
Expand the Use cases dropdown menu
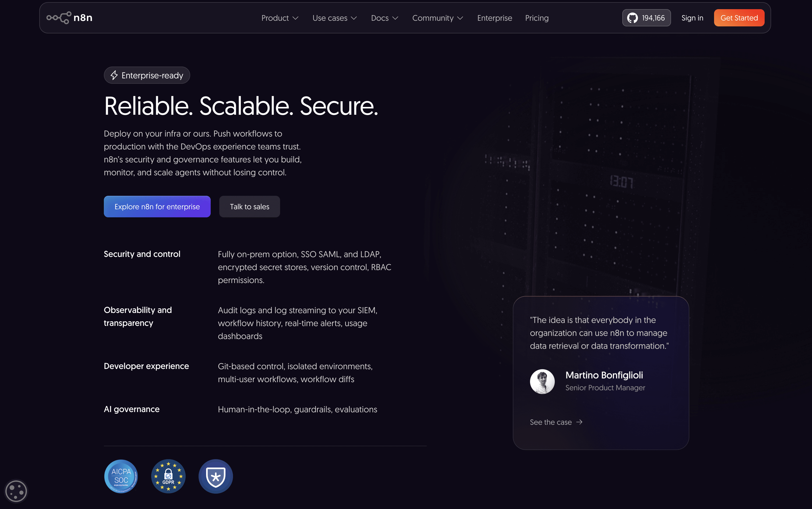click(334, 18)
